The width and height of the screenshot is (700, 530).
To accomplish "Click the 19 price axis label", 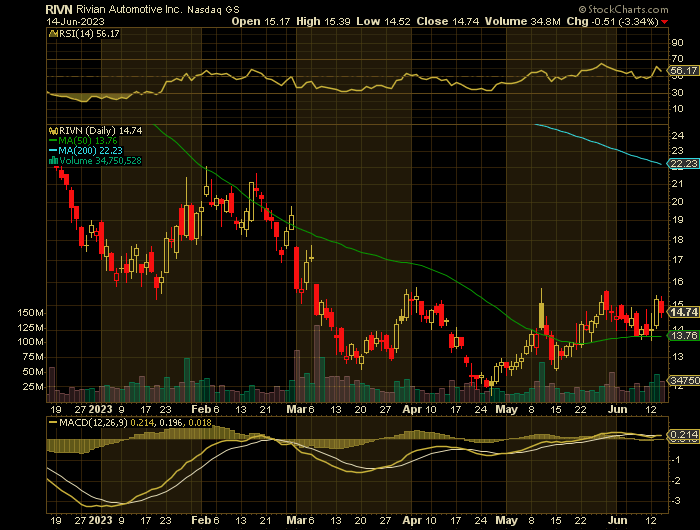I will 678,220.
